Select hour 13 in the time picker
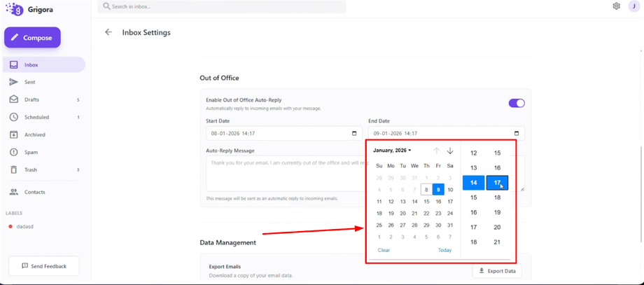This screenshot has width=644, height=285. 474,168
